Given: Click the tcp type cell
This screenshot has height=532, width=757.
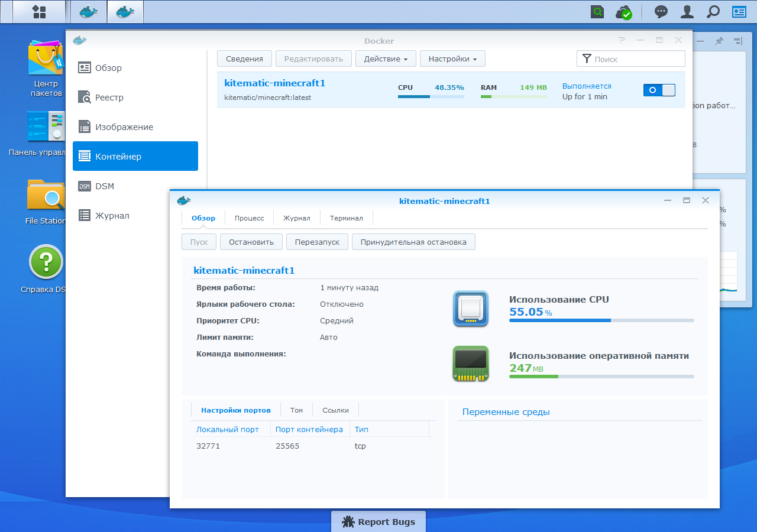Looking at the screenshot, I should [x=361, y=446].
